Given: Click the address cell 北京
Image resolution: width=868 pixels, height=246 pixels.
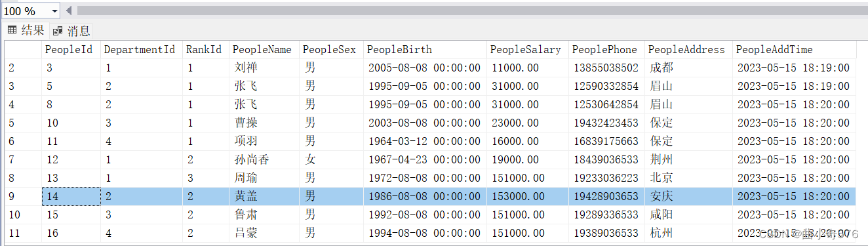Looking at the screenshot, I should (x=688, y=178).
